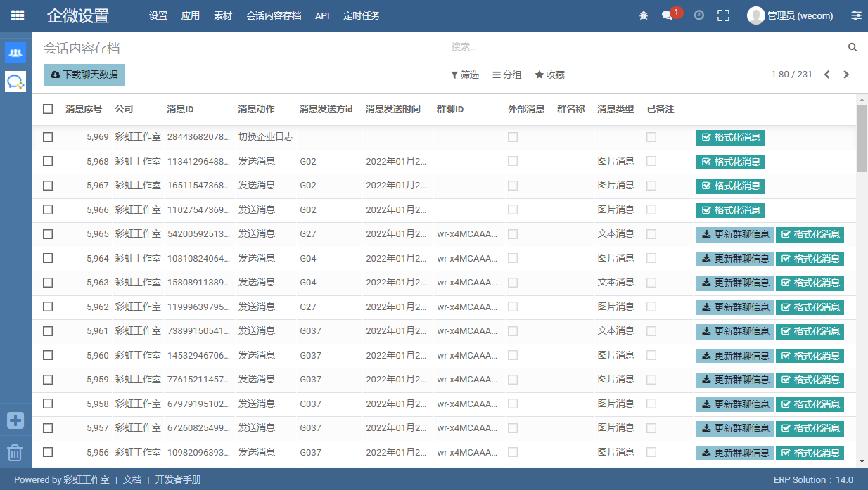This screenshot has width=868, height=490.
Task: Tick the checkbox for row 5,956
Action: click(48, 452)
